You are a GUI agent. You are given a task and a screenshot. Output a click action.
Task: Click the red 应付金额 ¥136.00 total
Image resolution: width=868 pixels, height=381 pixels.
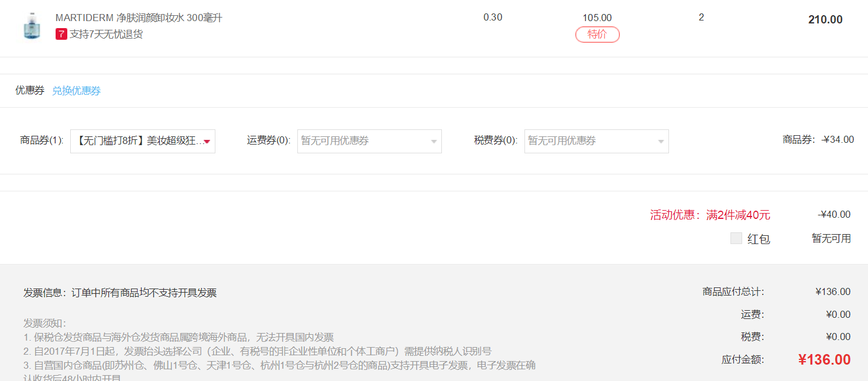824,359
